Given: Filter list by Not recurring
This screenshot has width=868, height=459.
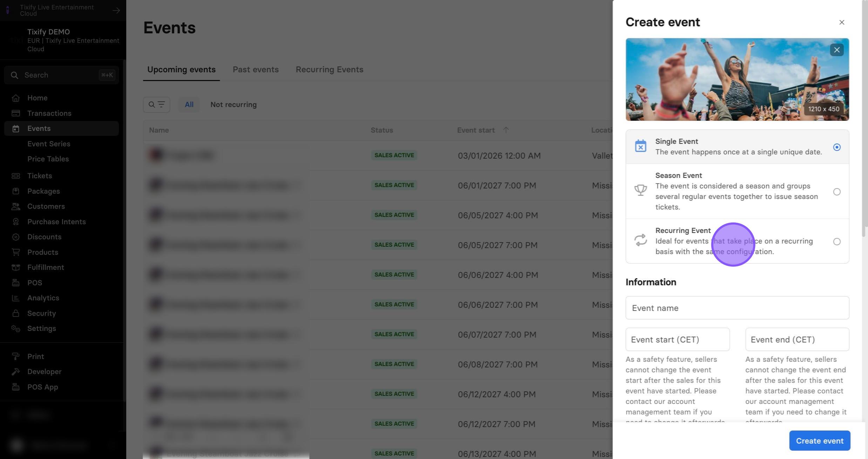Looking at the screenshot, I should [233, 105].
